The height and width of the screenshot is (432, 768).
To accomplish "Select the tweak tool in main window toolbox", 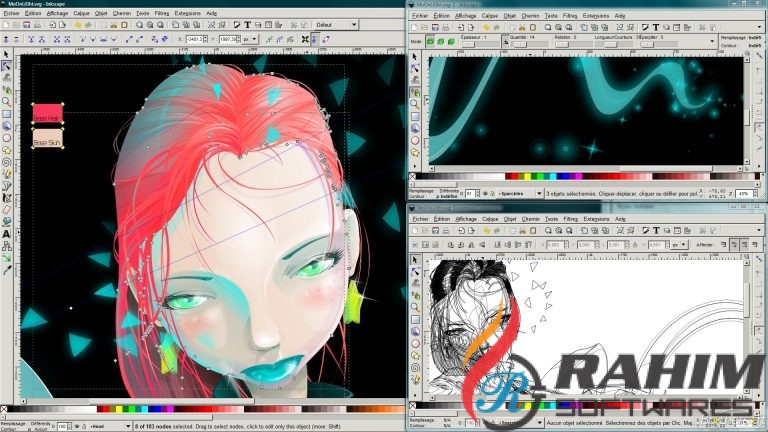I will pyautogui.click(x=6, y=78).
